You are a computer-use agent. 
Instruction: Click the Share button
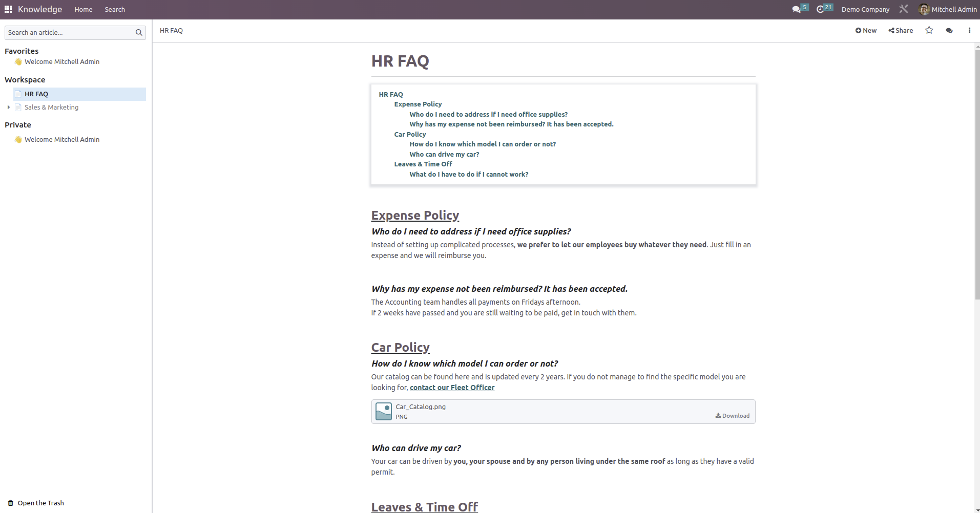tap(901, 30)
